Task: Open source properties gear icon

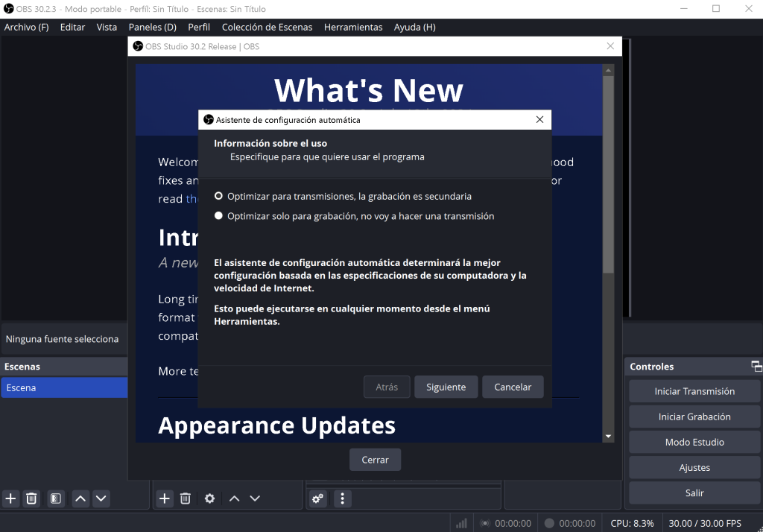Action: [x=209, y=498]
